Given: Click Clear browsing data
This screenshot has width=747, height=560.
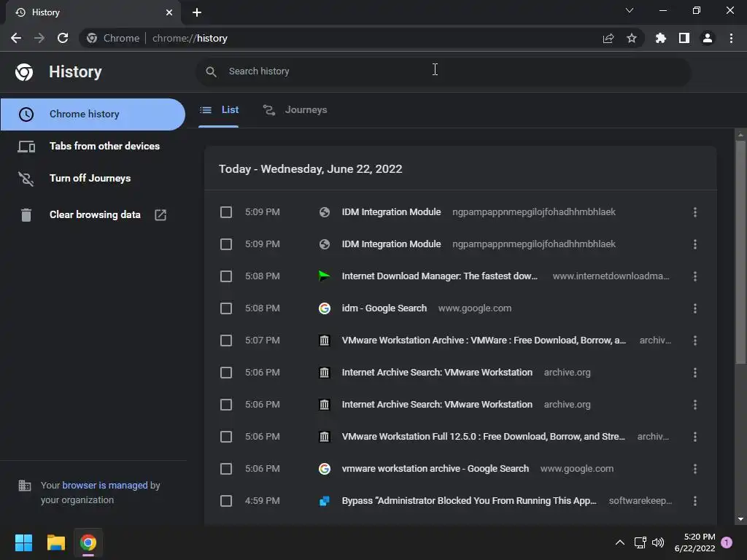Looking at the screenshot, I should tap(95, 214).
